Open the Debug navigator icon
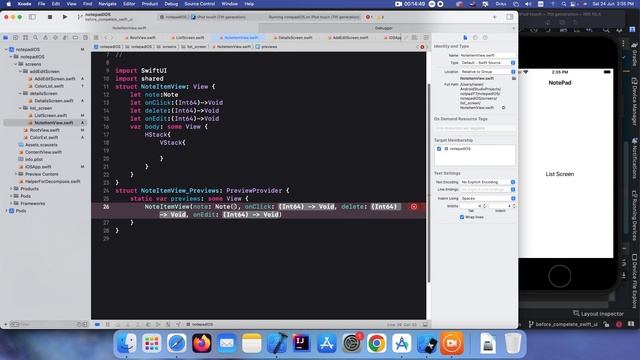 (65, 38)
